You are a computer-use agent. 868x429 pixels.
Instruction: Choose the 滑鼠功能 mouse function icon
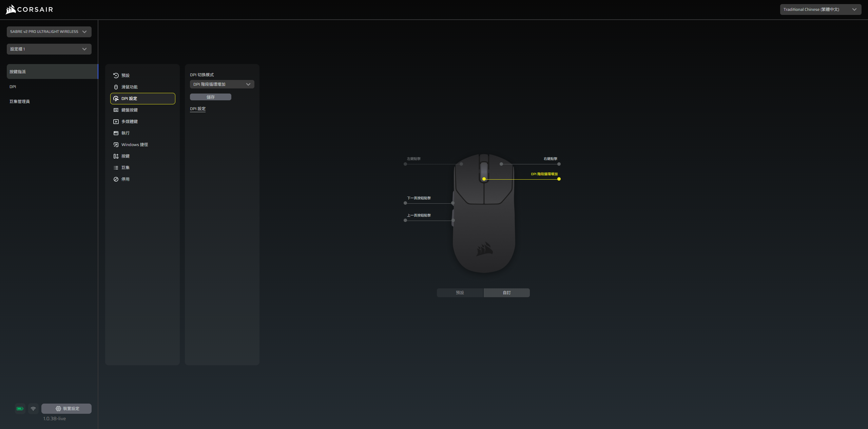[116, 87]
